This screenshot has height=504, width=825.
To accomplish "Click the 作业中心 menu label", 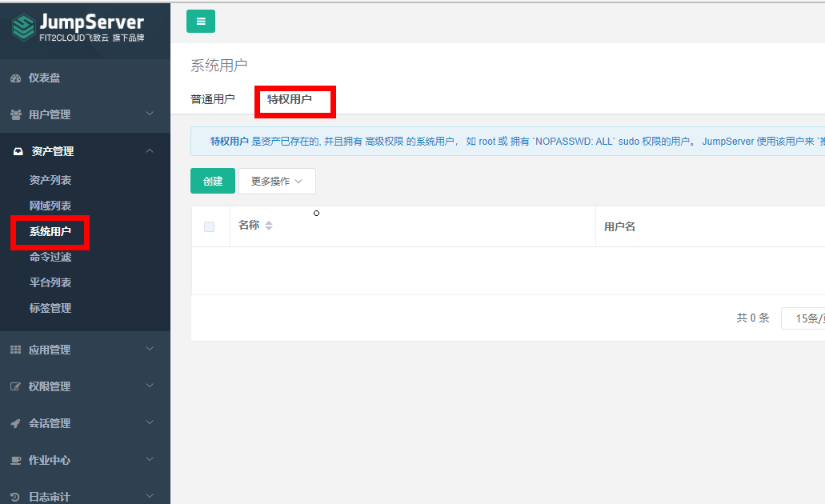I will [50, 460].
